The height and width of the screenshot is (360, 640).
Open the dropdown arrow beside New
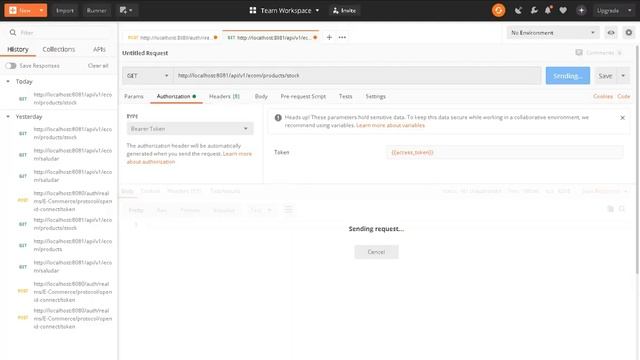pyautogui.click(x=41, y=10)
